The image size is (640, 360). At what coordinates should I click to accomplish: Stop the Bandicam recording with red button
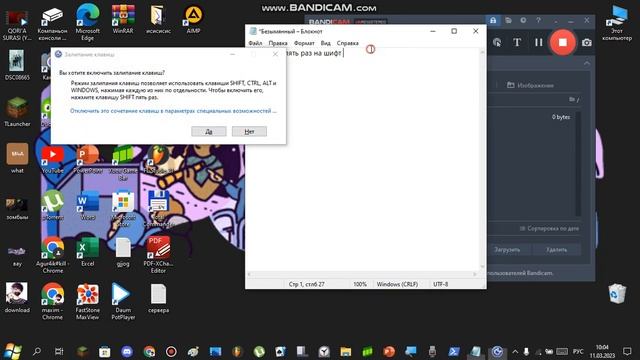coord(562,42)
